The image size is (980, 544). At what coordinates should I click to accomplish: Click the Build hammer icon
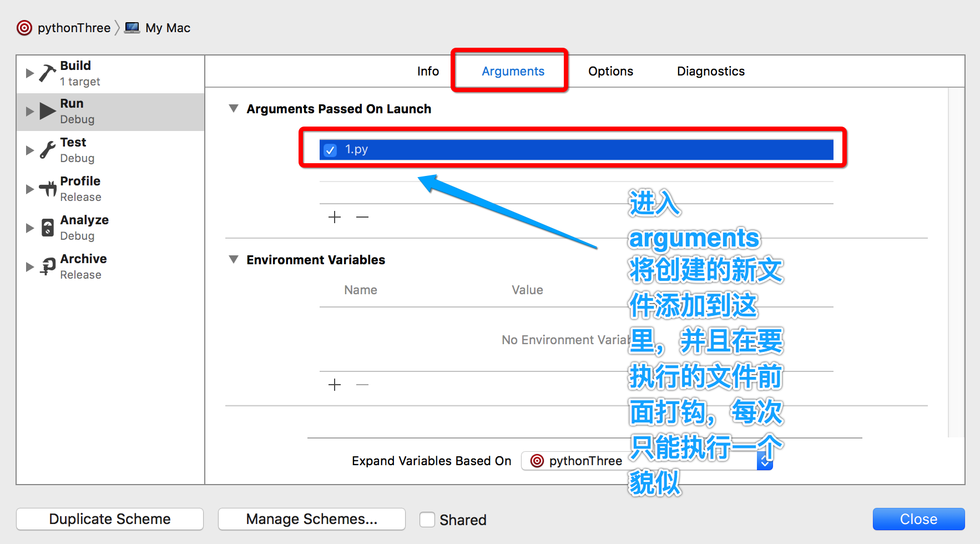click(x=48, y=73)
